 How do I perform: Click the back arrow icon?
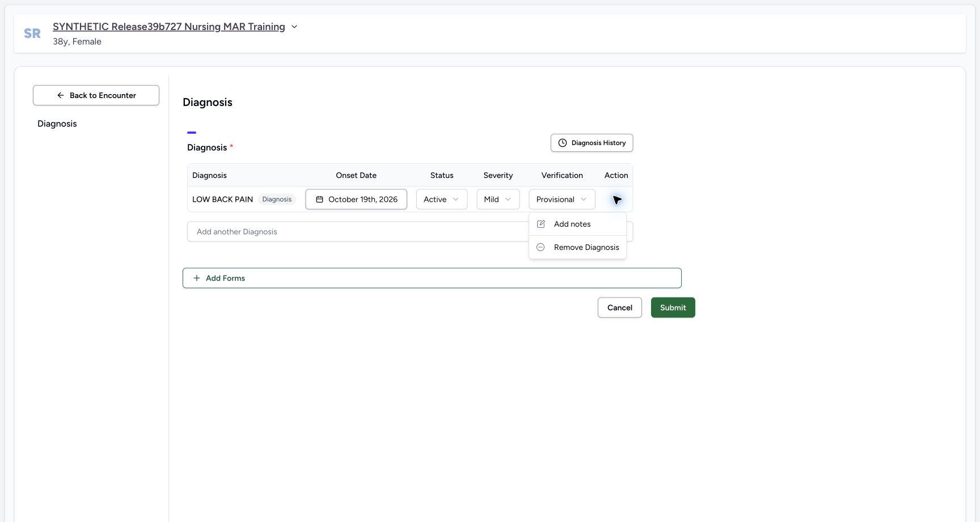[x=61, y=95]
